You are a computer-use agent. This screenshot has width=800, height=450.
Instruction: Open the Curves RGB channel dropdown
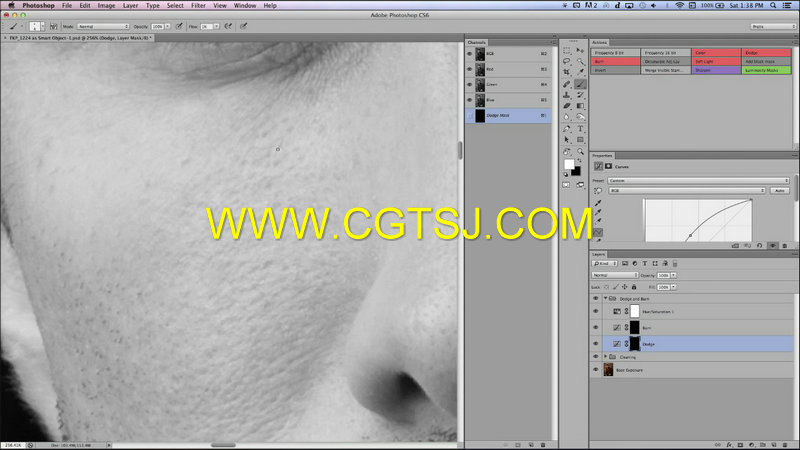click(687, 190)
